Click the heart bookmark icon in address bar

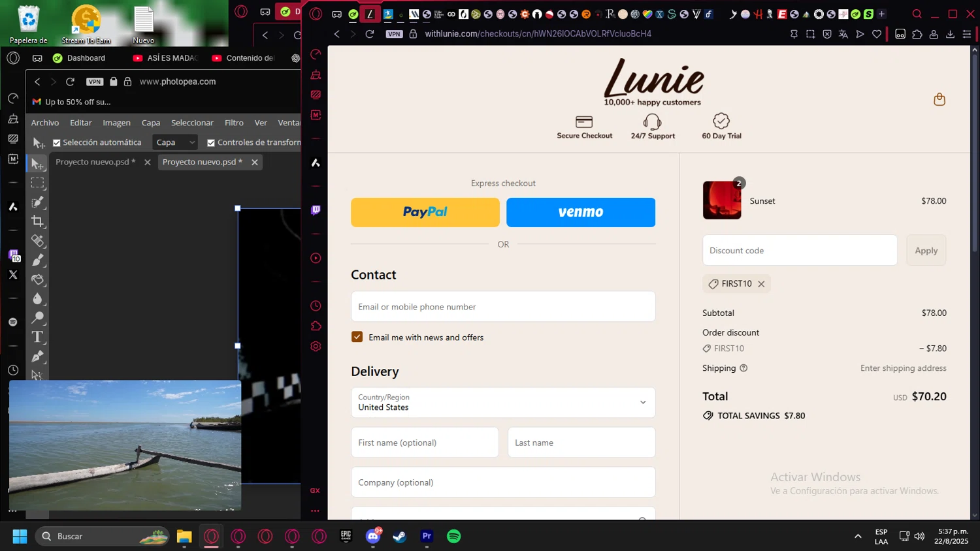(877, 34)
